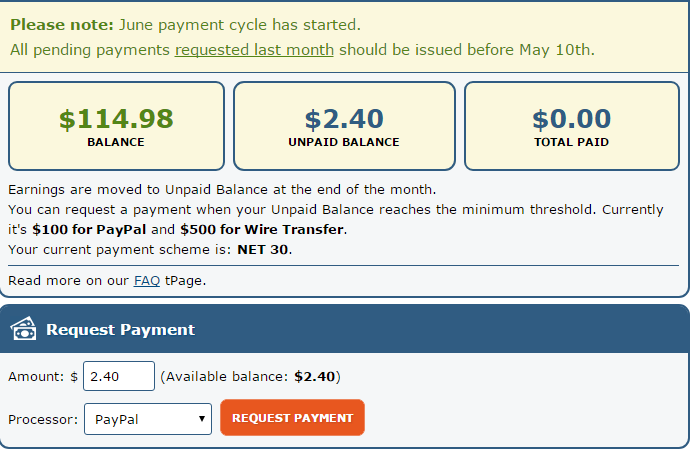Click the Request Payment cash icon
The image size is (696, 454).
pyautogui.click(x=24, y=328)
